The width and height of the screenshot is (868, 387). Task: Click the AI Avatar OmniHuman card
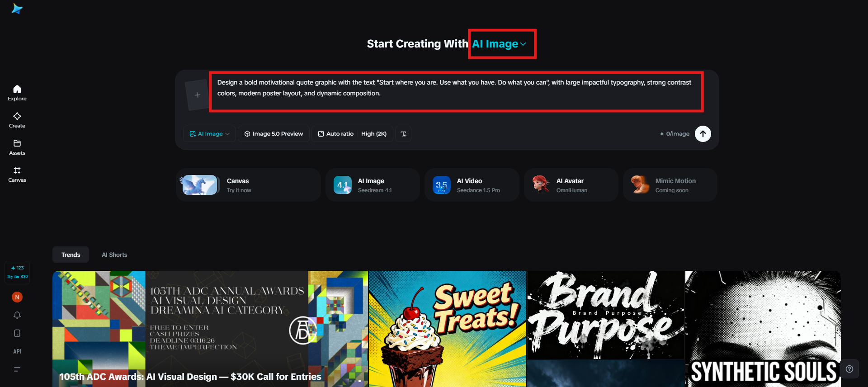click(x=571, y=185)
